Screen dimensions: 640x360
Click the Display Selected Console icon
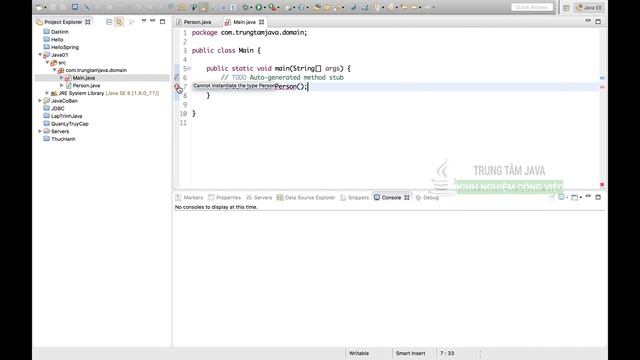[x=561, y=198]
